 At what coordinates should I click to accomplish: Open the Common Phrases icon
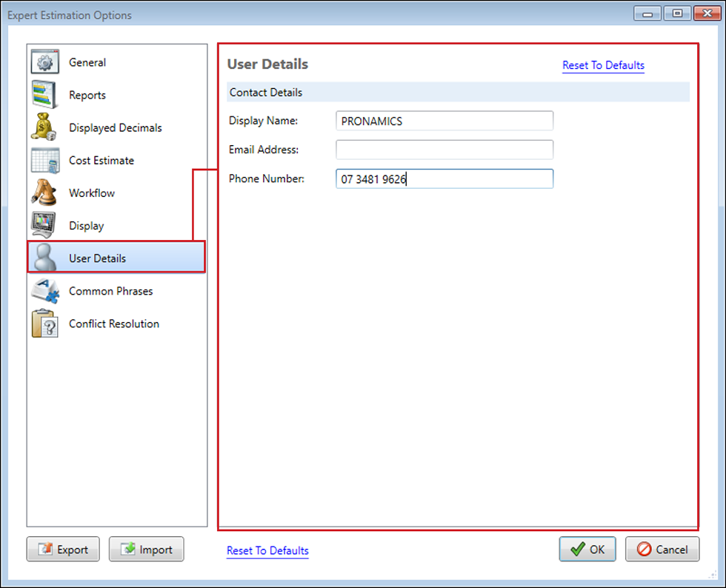pyautogui.click(x=44, y=291)
